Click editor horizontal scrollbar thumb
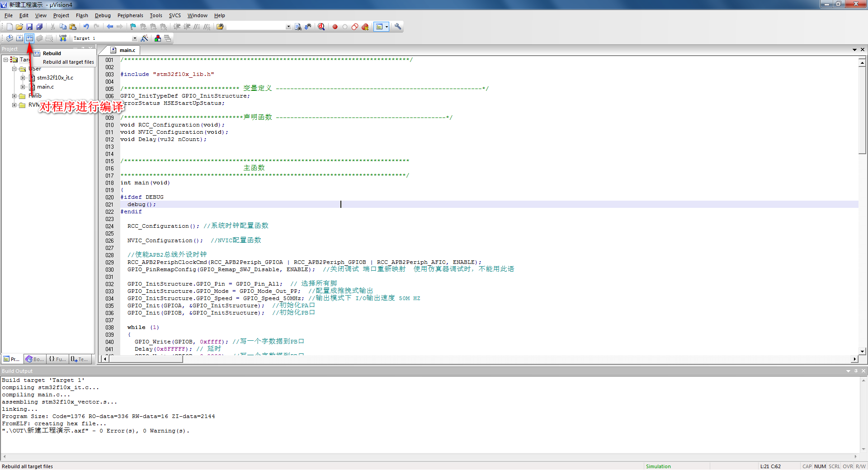This screenshot has width=868, height=470. [146, 359]
